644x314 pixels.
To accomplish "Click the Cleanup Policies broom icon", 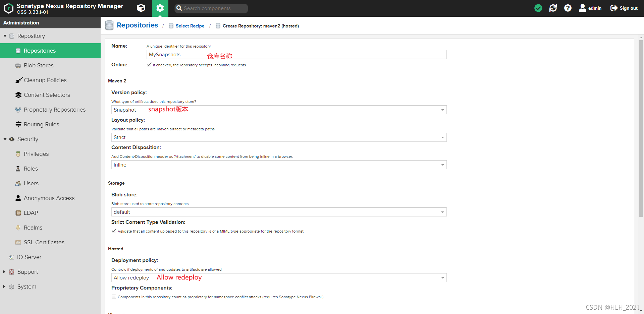I will (x=19, y=80).
